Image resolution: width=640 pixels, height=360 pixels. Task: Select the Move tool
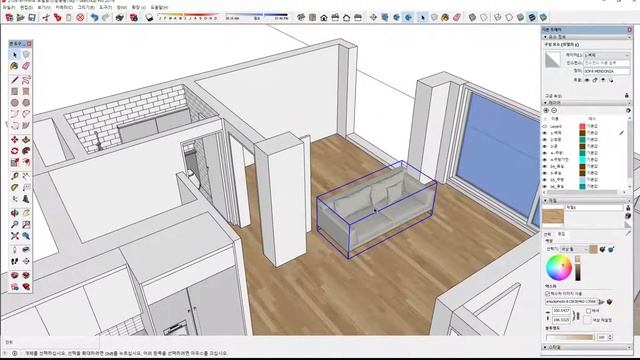(x=15, y=140)
